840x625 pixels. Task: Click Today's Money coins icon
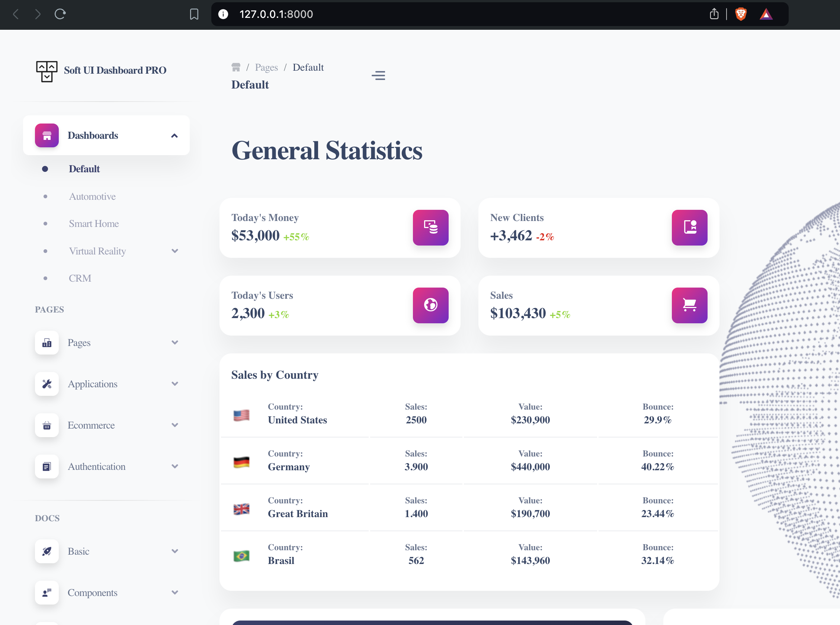(x=431, y=228)
